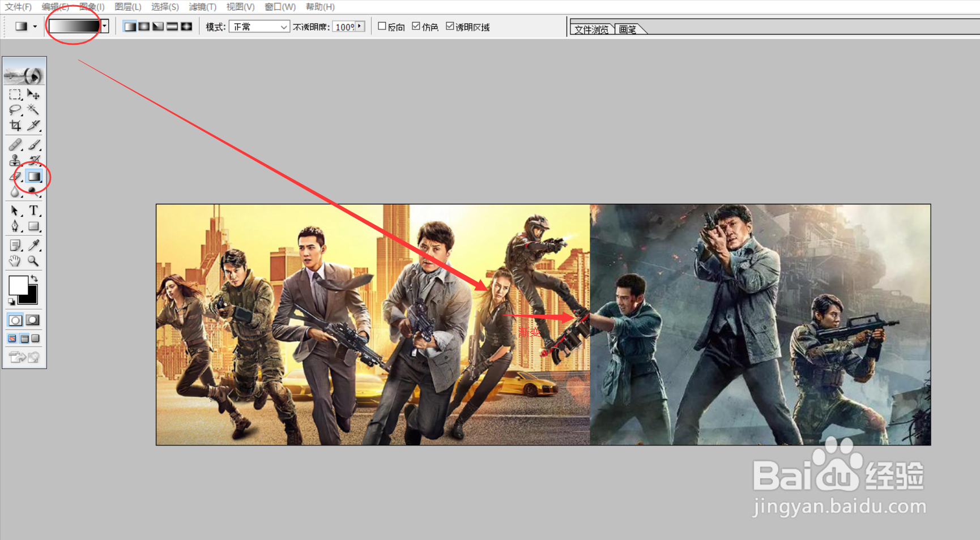Switch to the 文件浏览 tab

point(591,29)
